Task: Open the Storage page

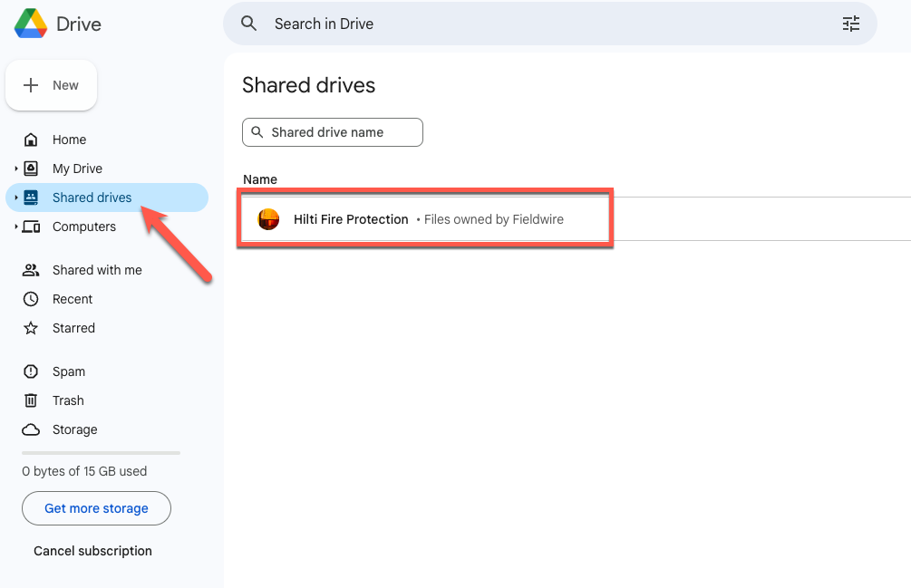Action: 107,429
